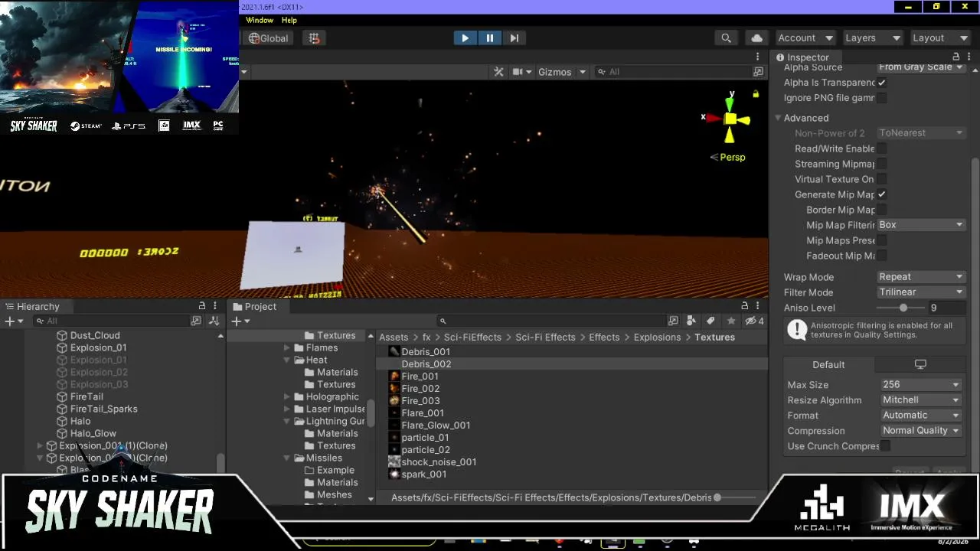The width and height of the screenshot is (980, 551).
Task: Open the Scene view more options menu
Action: tap(758, 57)
